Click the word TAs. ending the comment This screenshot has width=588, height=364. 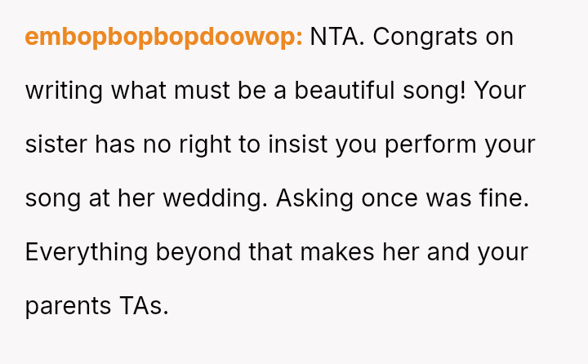click(x=143, y=306)
